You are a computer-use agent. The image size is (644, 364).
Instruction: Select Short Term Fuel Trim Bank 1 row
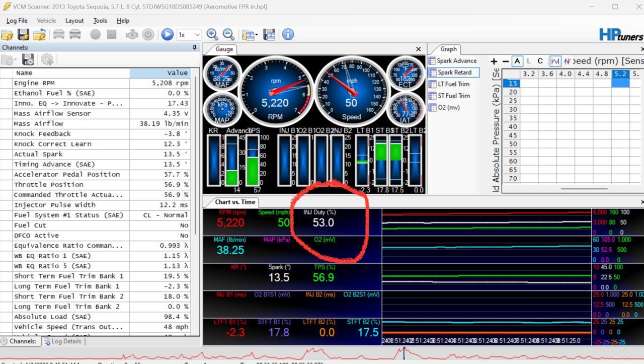(x=96, y=276)
